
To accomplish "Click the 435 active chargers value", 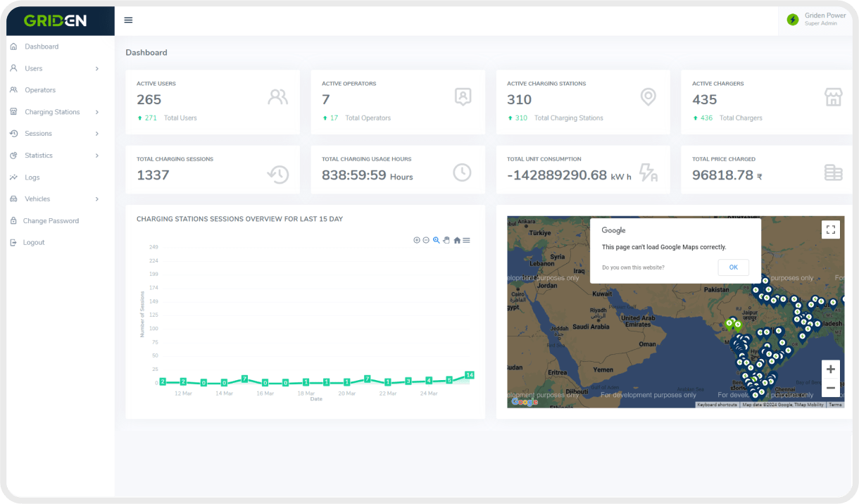I will tap(705, 100).
